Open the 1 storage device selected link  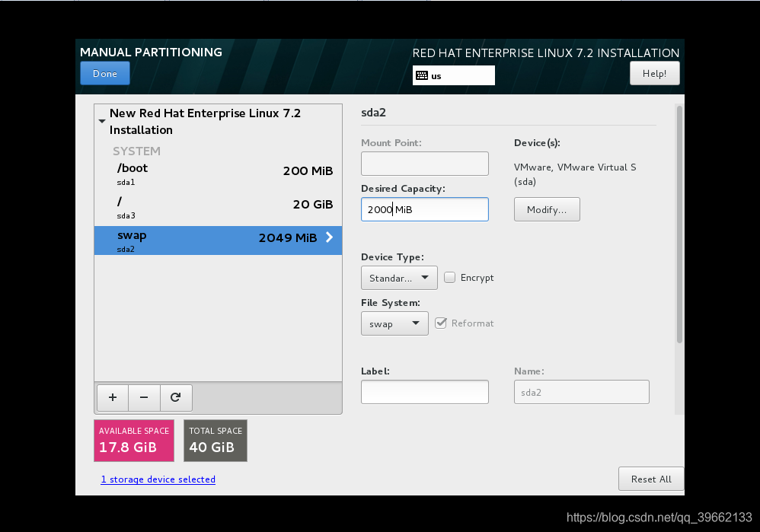click(158, 479)
